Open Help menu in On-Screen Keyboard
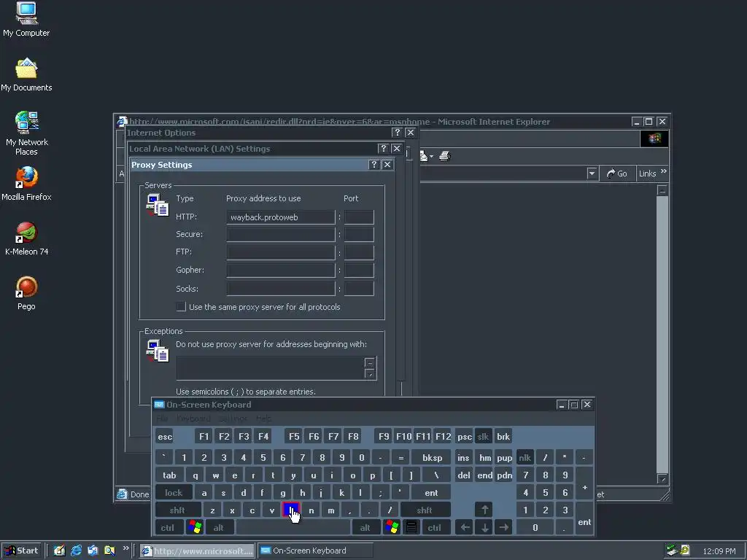Viewport: 747px width, 560px height. [x=263, y=418]
